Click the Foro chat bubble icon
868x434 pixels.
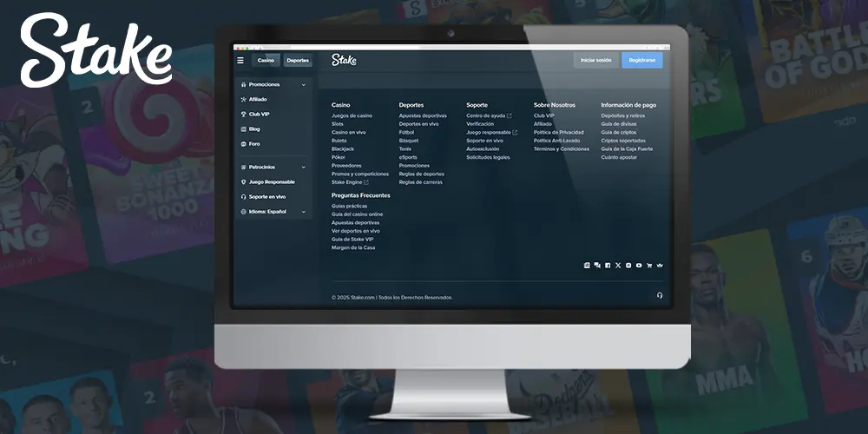pyautogui.click(x=244, y=144)
